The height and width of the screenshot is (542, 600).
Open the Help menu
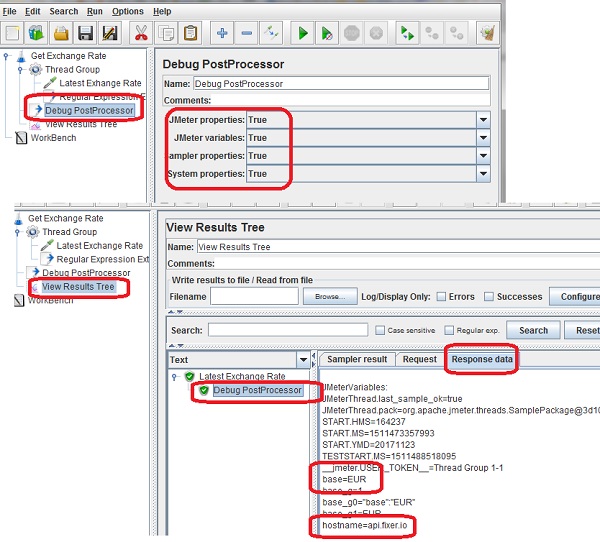pos(162,11)
